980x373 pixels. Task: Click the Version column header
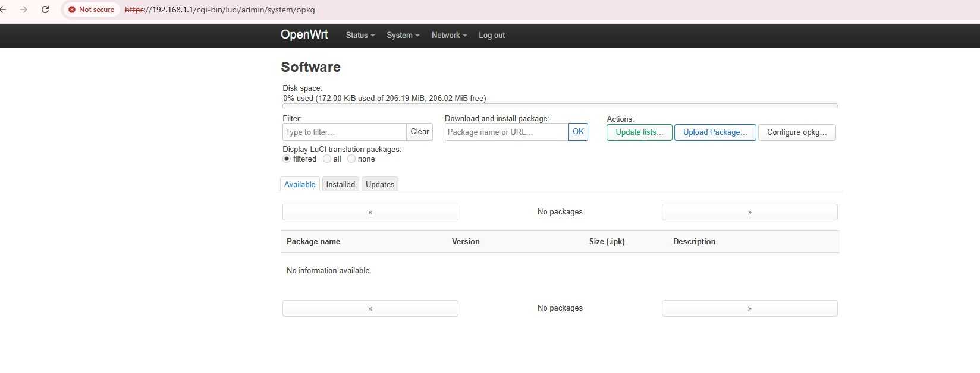[x=466, y=241]
